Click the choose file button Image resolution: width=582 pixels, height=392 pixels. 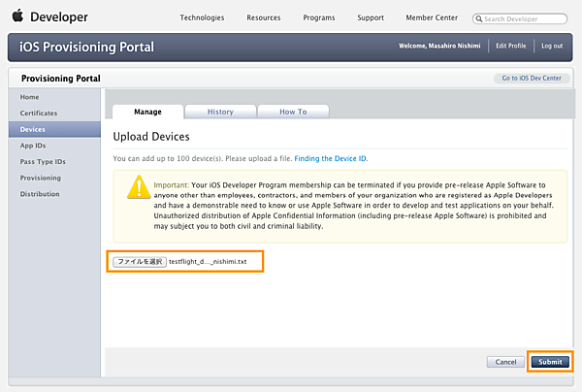(140, 262)
